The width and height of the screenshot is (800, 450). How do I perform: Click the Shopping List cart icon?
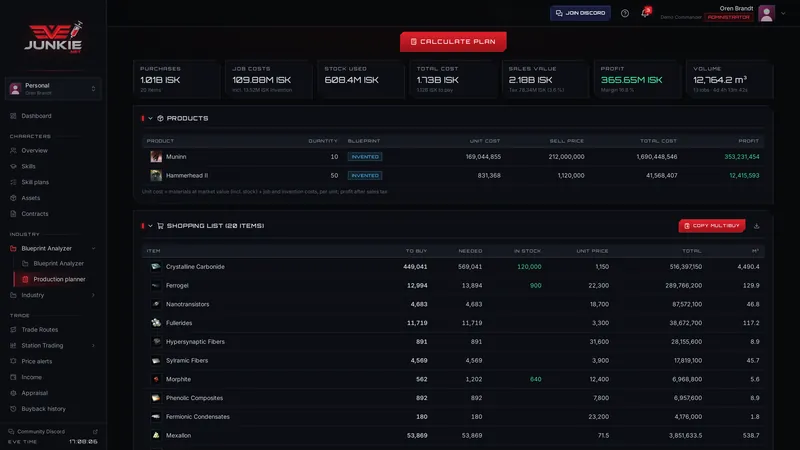click(x=160, y=226)
